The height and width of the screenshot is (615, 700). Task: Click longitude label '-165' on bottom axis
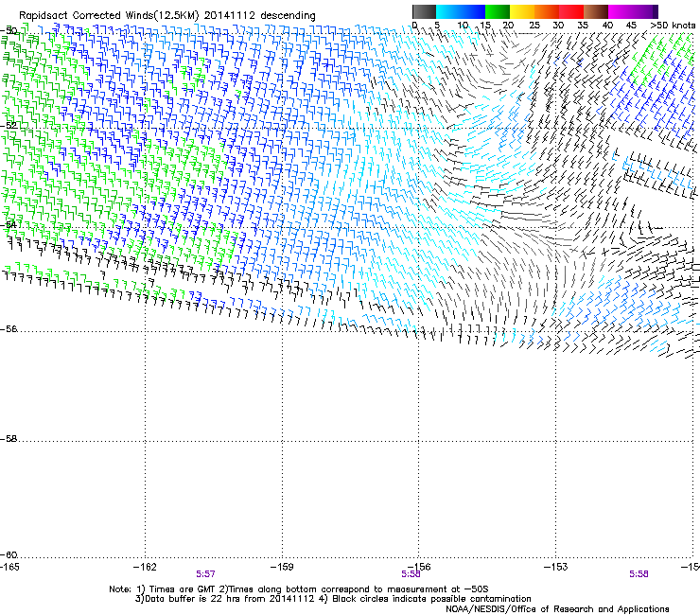pyautogui.click(x=9, y=567)
